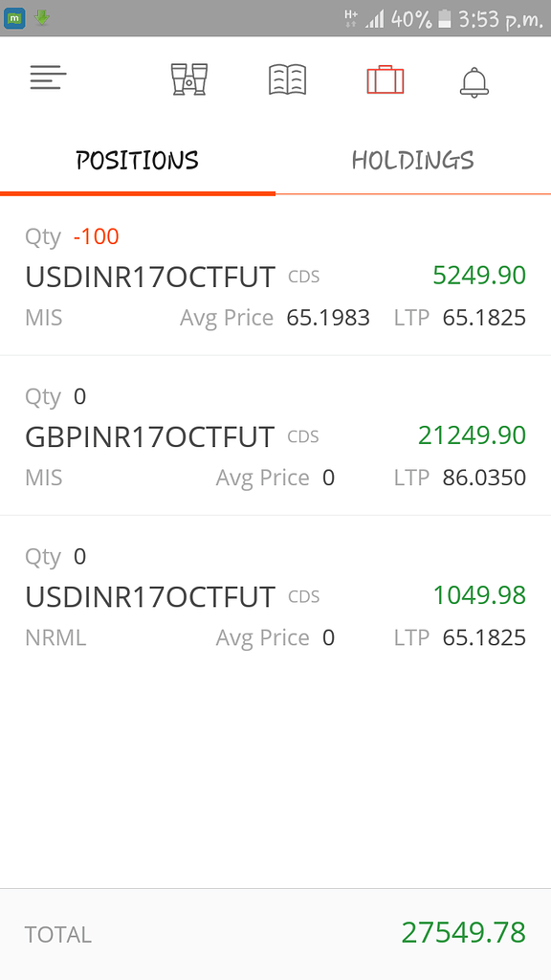Tap the green download arrow in status bar
This screenshot has width=551, height=980.
coord(40,15)
